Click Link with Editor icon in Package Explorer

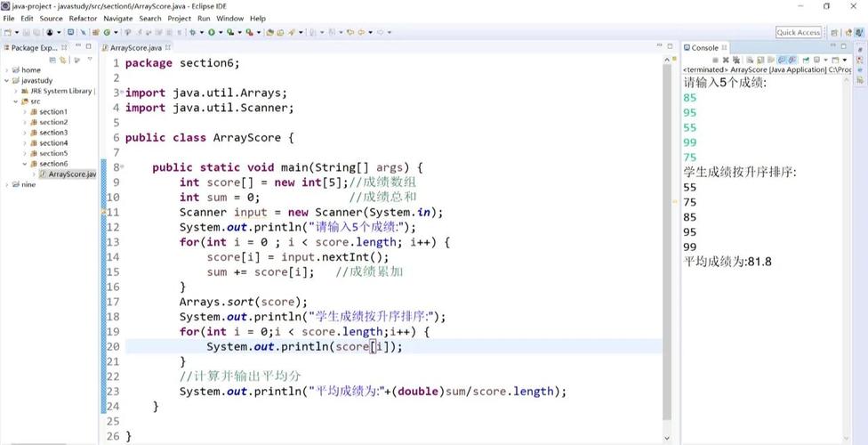click(x=64, y=60)
